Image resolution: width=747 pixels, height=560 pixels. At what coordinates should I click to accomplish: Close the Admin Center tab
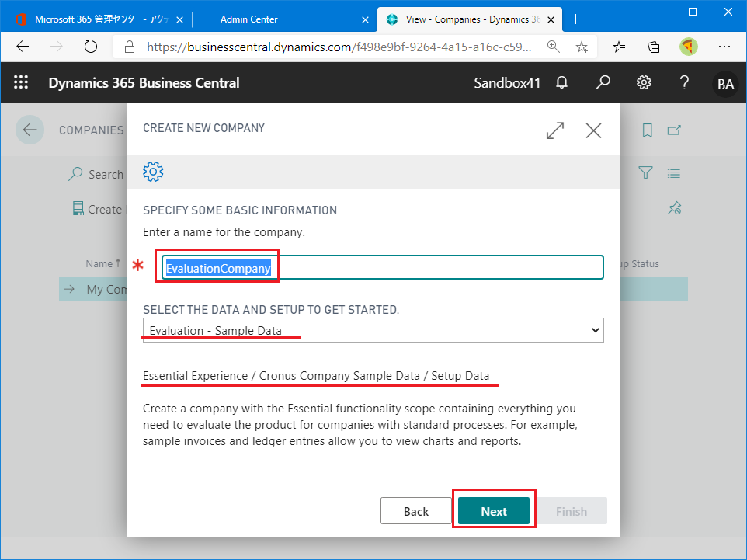coord(365,19)
